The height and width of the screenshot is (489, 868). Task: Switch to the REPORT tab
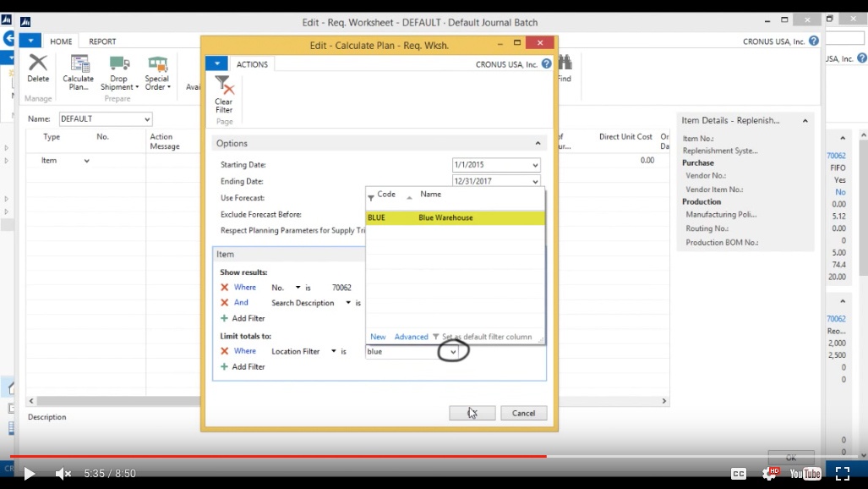click(x=102, y=41)
